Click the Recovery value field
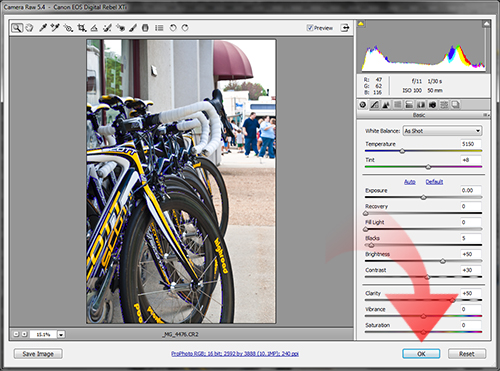This screenshot has height=371, width=500. (471, 206)
